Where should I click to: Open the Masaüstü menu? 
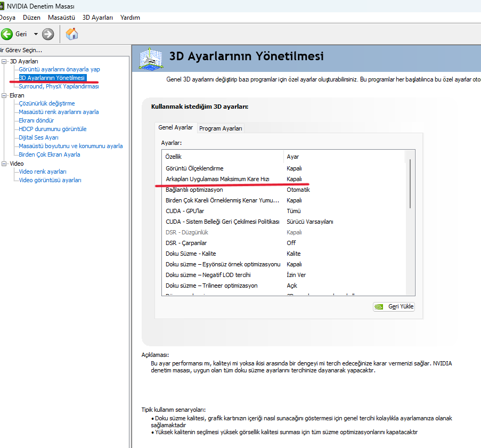[x=61, y=18]
